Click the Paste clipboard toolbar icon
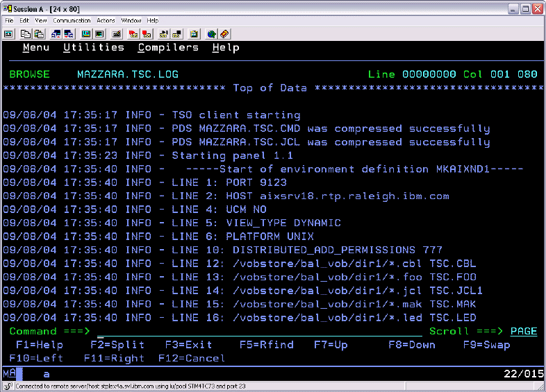546x392 pixels. tap(39, 34)
